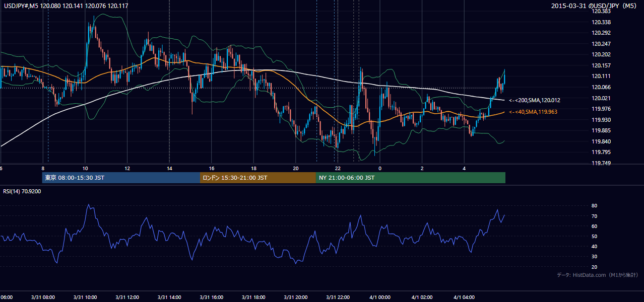Click price level 120.066 on price axis
Image resolution: width=644 pixels, height=302 pixels.
tap(601, 87)
